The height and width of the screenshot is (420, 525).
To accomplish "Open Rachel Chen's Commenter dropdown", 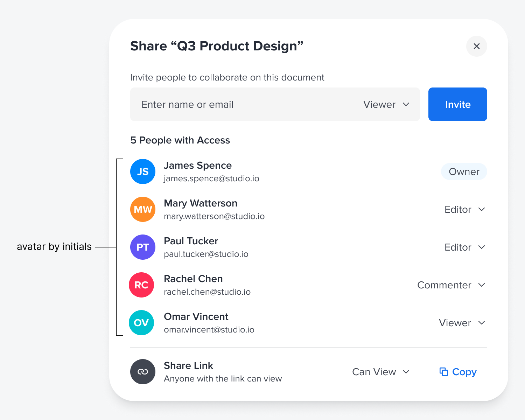I will point(451,285).
